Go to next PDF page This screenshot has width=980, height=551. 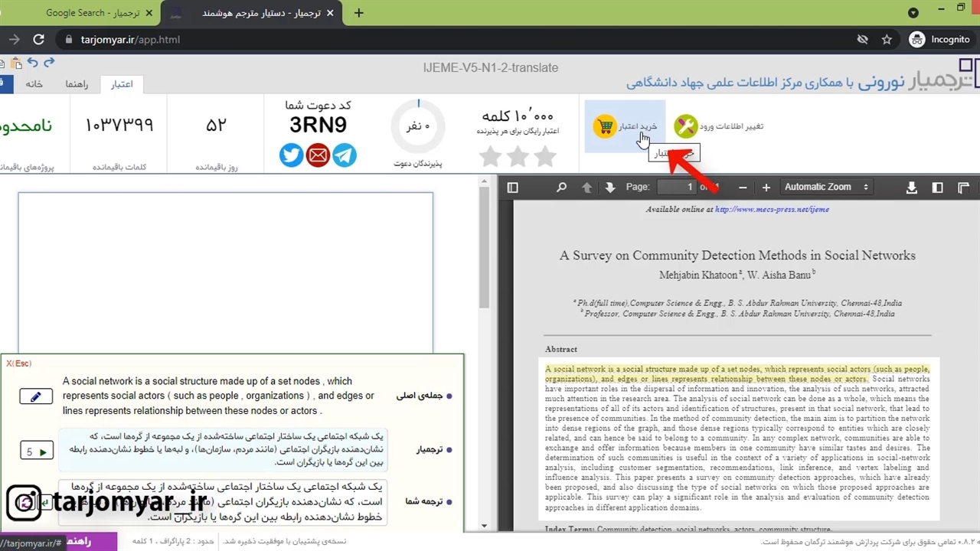610,187
